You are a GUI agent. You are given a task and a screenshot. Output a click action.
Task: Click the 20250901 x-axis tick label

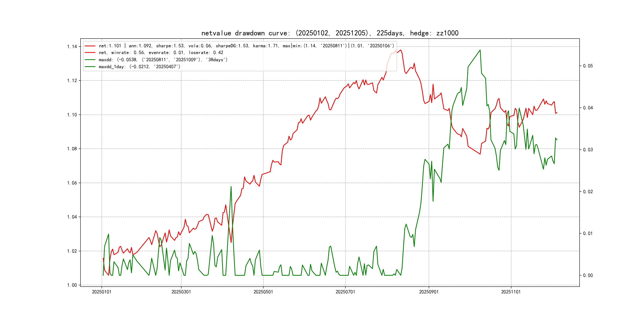click(x=429, y=292)
